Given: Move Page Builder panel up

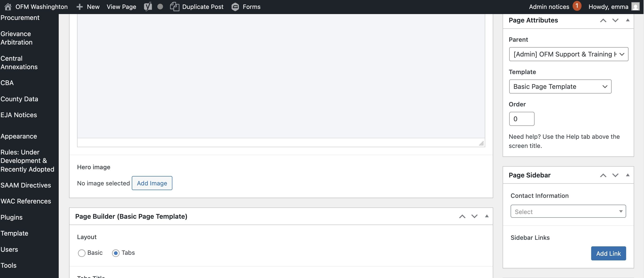Looking at the screenshot, I should click(x=462, y=216).
